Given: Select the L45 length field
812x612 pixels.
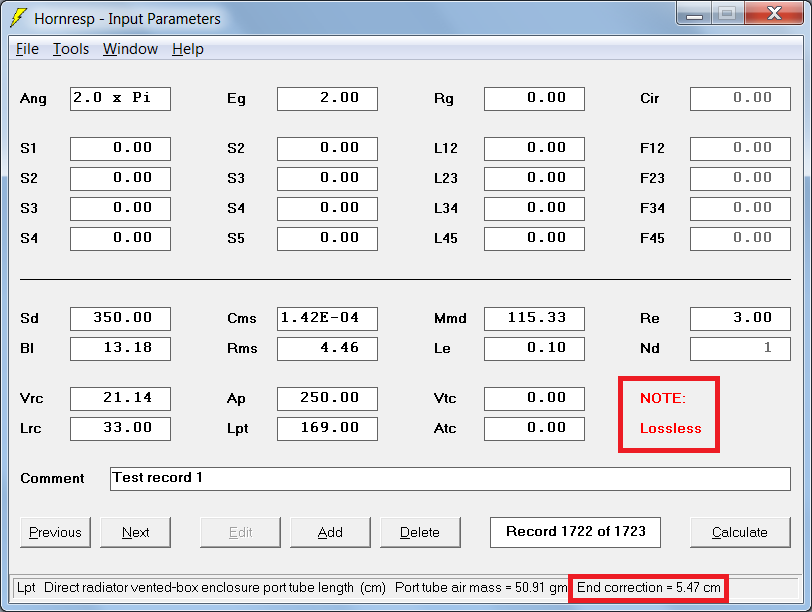Looking at the screenshot, I should pos(534,239).
